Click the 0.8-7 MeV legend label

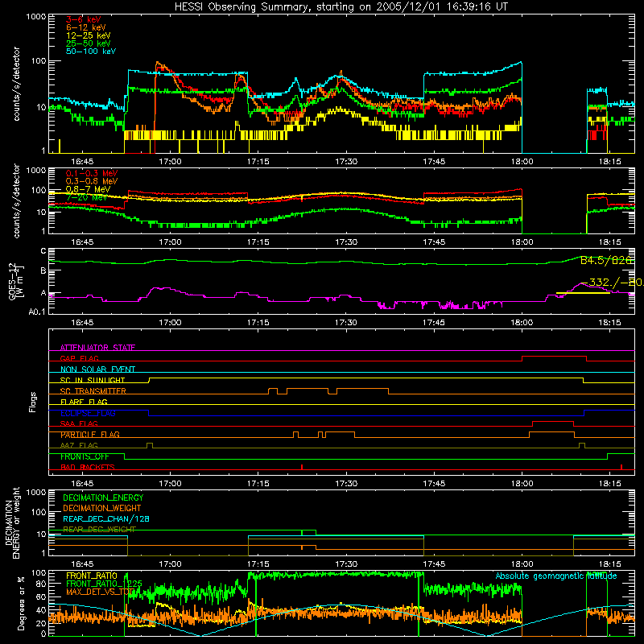pos(89,189)
